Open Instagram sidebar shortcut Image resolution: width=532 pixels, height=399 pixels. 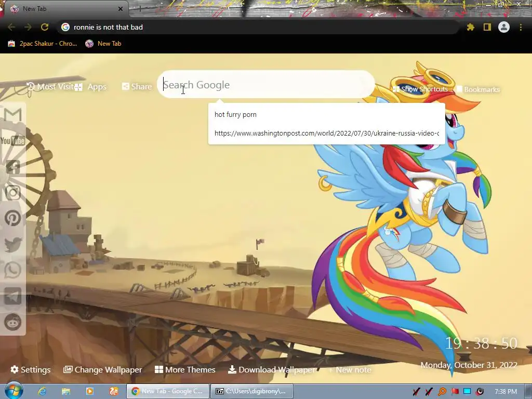coord(13,192)
